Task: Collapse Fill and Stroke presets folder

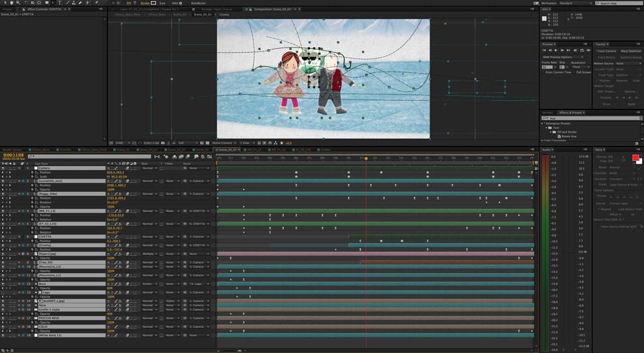Action: [x=551, y=132]
